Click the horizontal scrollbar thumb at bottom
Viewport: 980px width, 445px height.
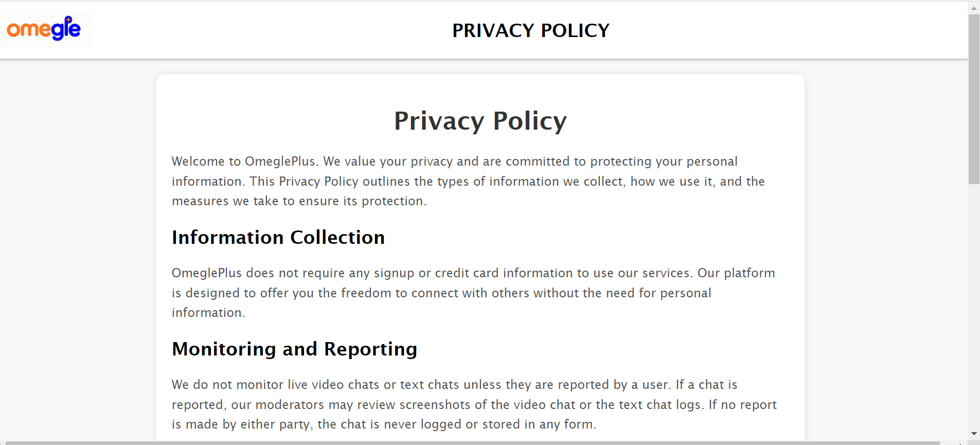coord(470,443)
